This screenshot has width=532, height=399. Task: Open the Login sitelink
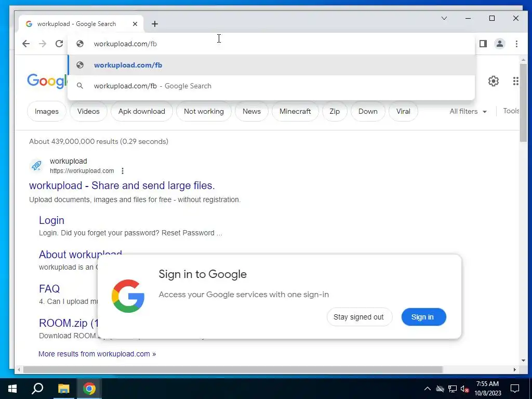click(51, 220)
